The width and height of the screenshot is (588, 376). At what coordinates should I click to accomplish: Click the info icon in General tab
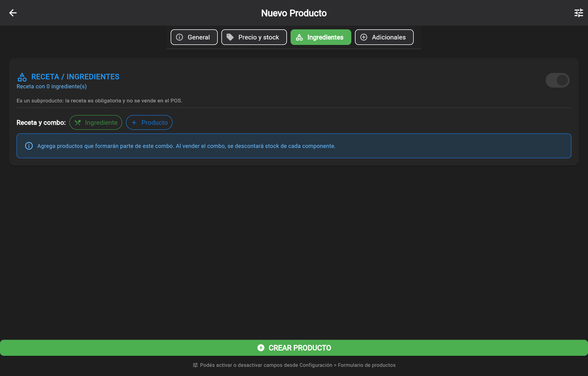point(180,37)
